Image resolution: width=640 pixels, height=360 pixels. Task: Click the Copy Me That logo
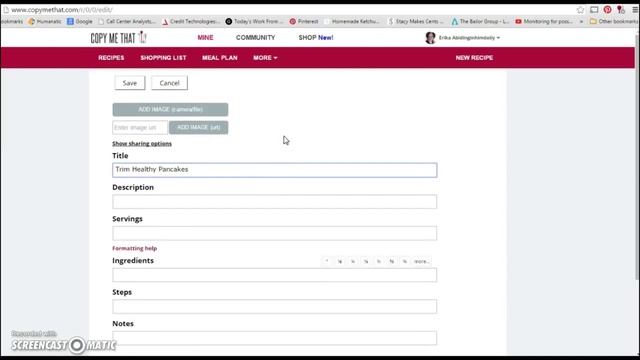click(x=118, y=38)
